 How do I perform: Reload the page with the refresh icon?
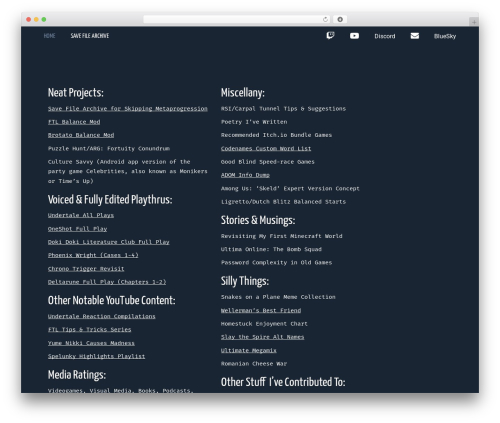click(x=325, y=20)
